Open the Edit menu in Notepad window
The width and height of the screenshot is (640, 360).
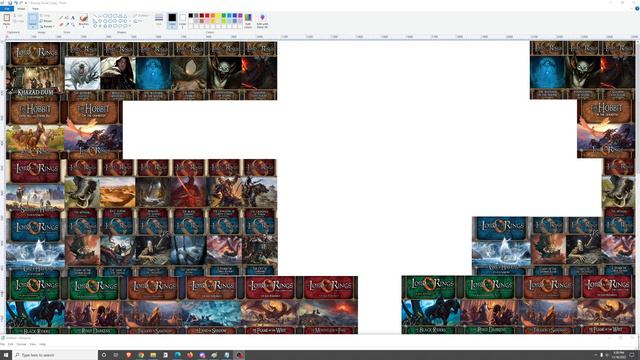(x=11, y=344)
